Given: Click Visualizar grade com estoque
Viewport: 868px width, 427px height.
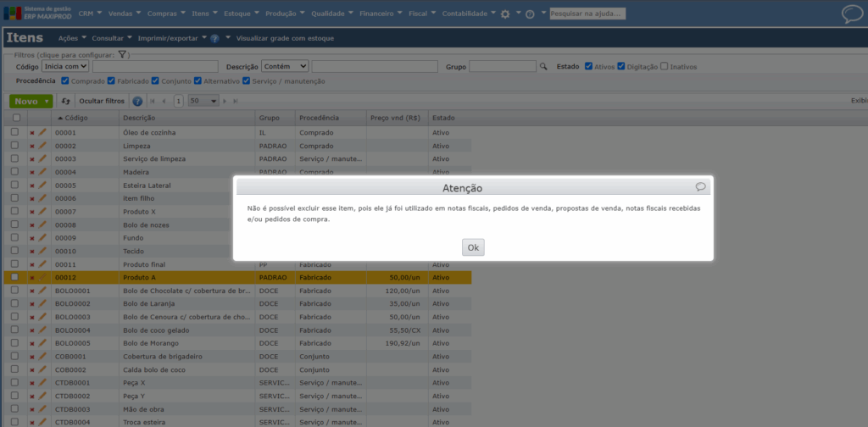Looking at the screenshot, I should pos(285,38).
